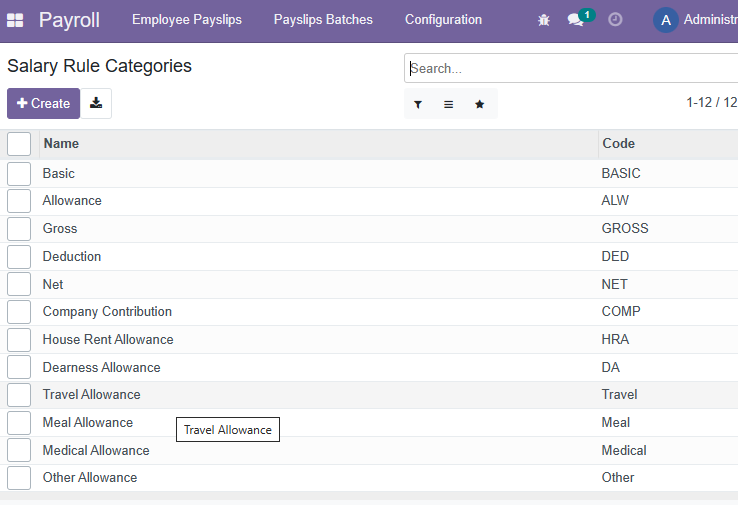Open the Employee Payslips menu
738x505 pixels.
tap(187, 20)
